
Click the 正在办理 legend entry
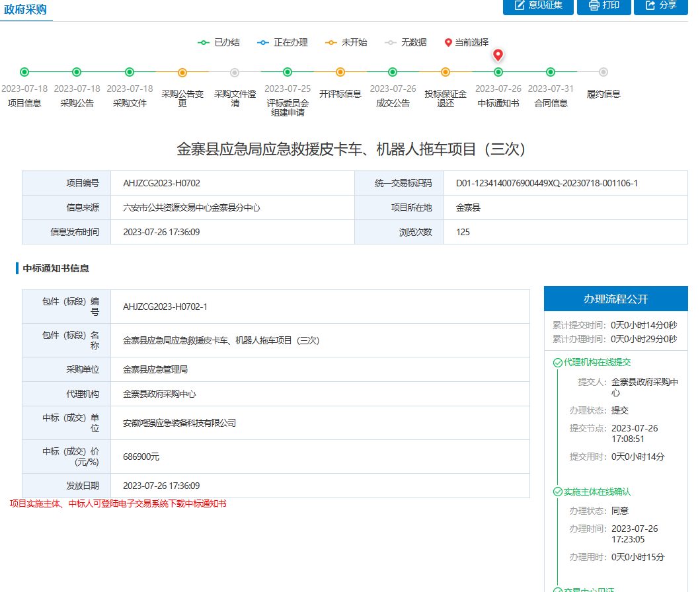(283, 42)
